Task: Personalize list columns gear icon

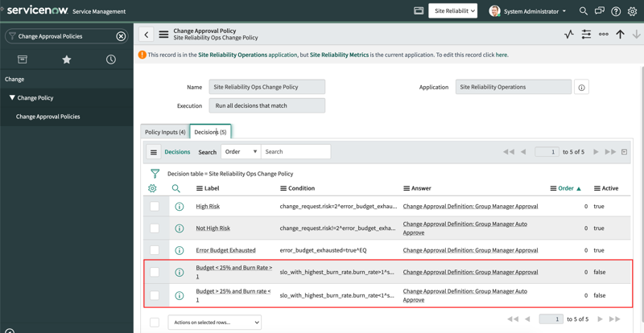Action: [152, 188]
